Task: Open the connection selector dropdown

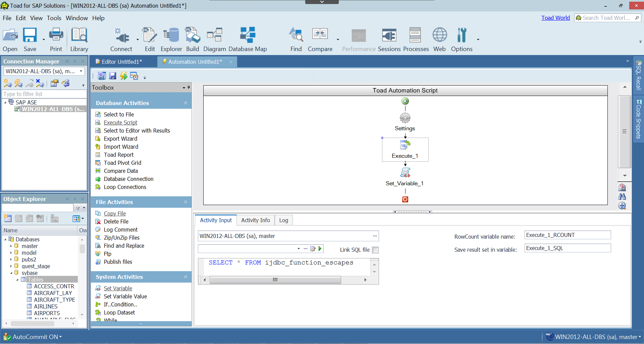Action: point(81,71)
